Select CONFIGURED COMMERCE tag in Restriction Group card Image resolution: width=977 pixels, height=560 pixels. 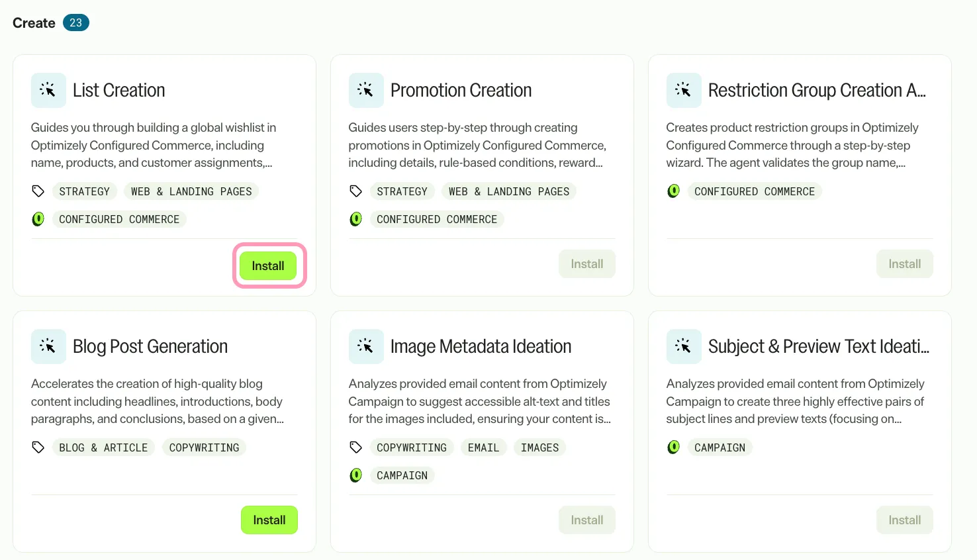tap(755, 191)
